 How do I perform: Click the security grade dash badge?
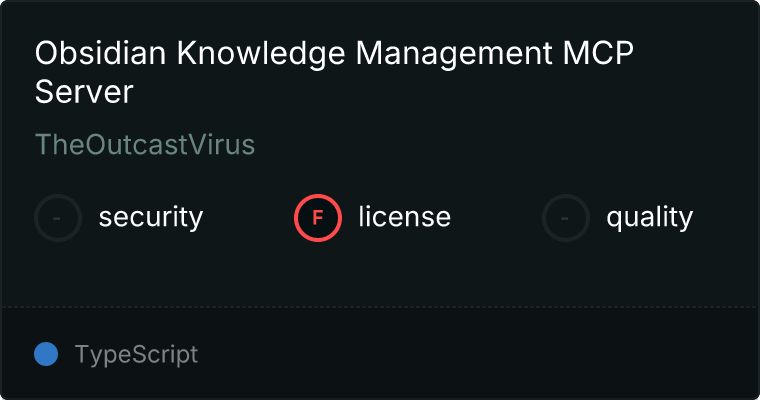(58, 217)
